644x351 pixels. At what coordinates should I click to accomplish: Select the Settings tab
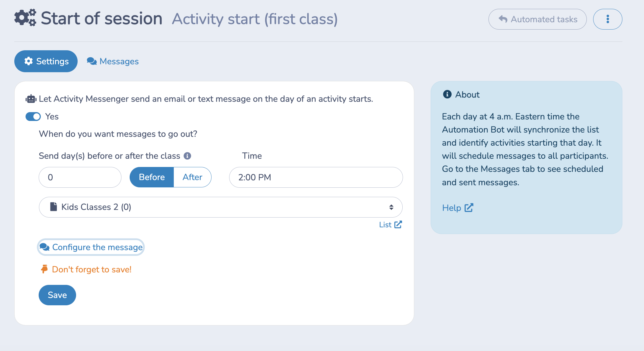coord(46,61)
